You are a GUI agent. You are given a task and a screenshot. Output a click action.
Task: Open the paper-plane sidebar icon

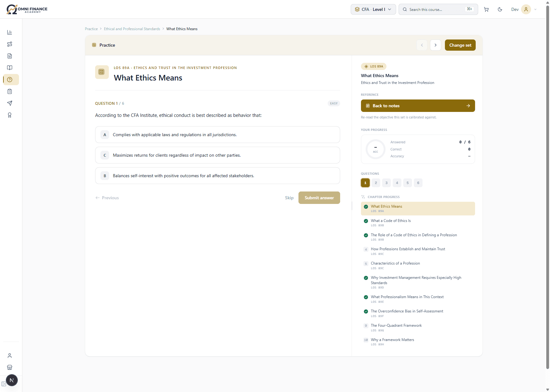click(10, 103)
